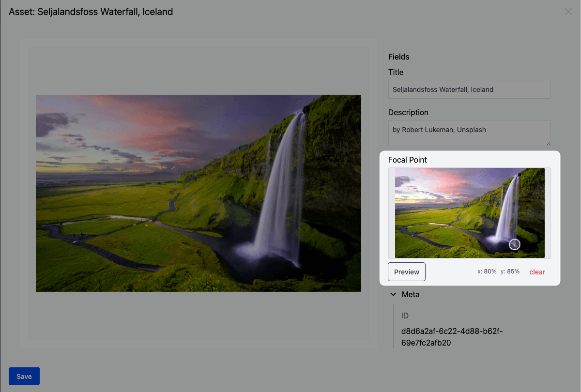Click the x: 80% coordinate value
581x392 pixels.
click(487, 271)
